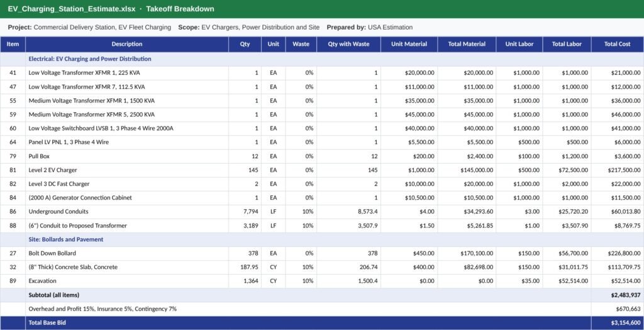Screen dimensions: 644x330
Task: Select the Low Voltage Switchboard LVSB 1 description
Action: point(101,128)
